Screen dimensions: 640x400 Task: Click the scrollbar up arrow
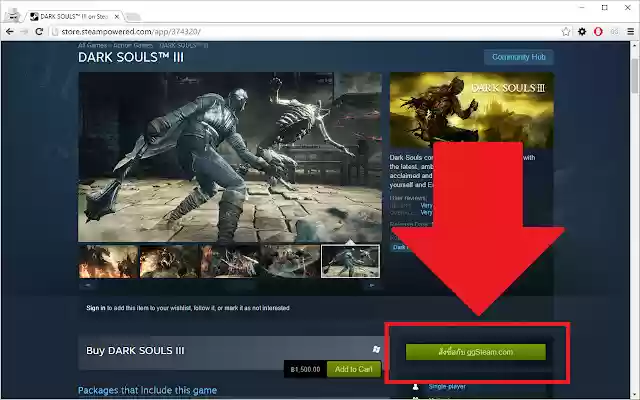point(635,45)
